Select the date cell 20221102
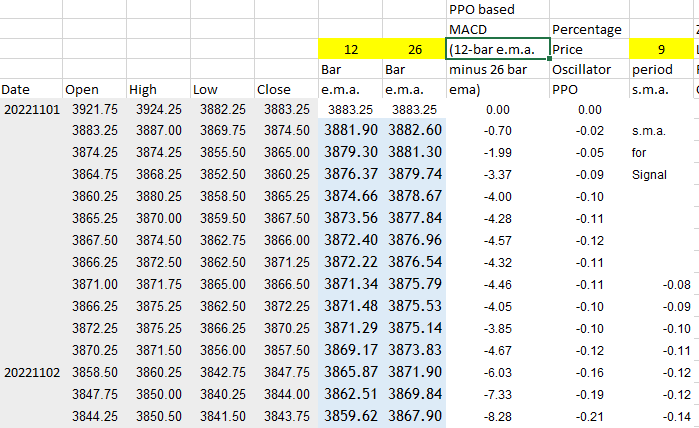This screenshot has height=428, width=699. pos(30,372)
